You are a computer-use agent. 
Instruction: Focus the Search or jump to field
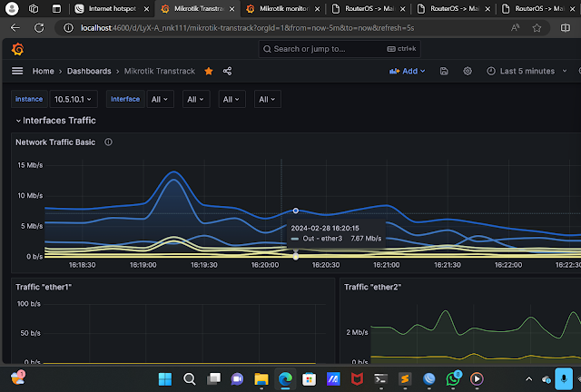(339, 49)
